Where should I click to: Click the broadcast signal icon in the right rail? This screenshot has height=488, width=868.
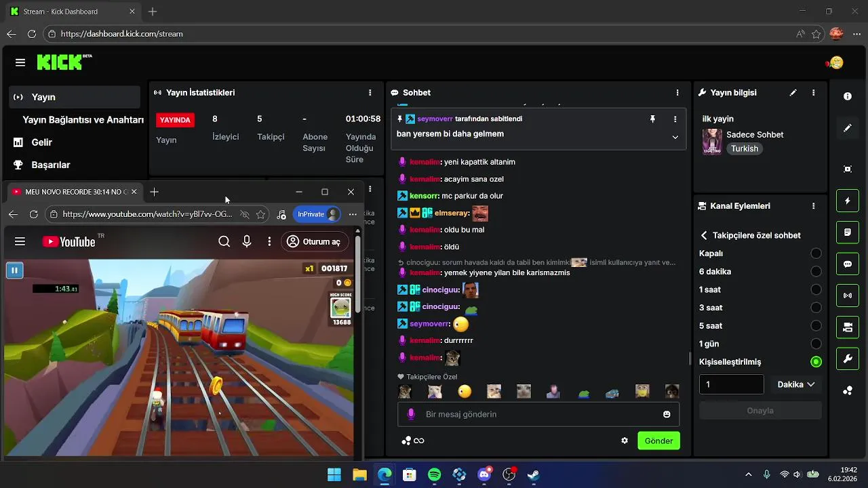pos(848,296)
